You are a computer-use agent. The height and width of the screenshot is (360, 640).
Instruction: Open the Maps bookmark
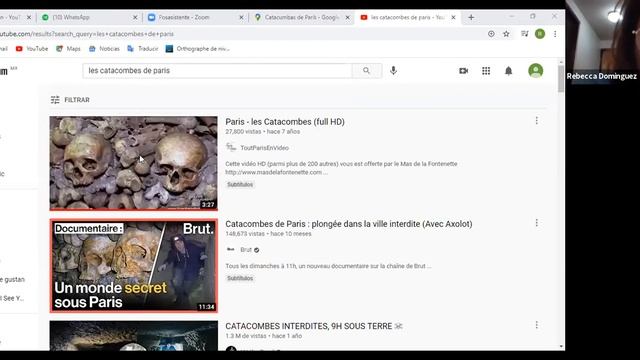click(x=69, y=49)
